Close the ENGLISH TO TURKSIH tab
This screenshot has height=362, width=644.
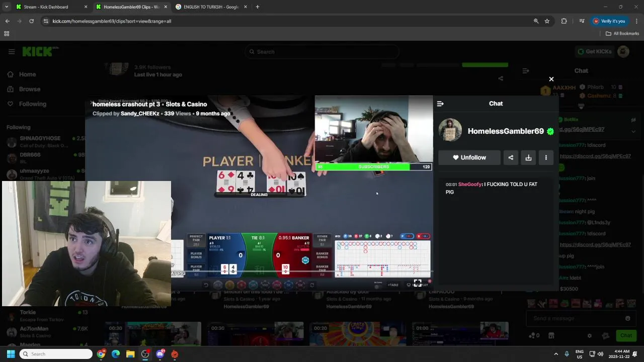(x=246, y=7)
